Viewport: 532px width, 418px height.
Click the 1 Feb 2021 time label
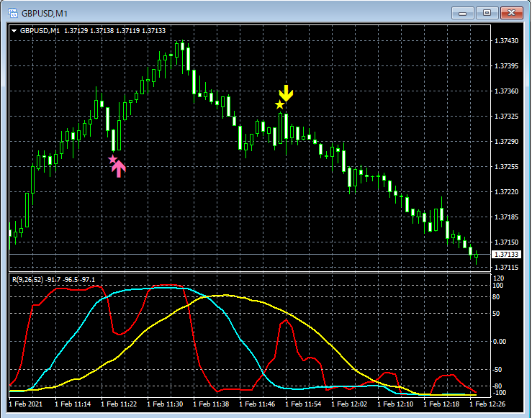coord(26,404)
